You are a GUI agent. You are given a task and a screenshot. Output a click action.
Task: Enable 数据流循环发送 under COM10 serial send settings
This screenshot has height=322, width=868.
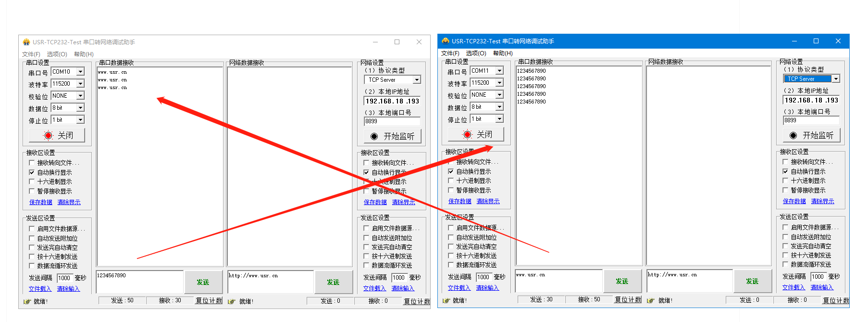click(x=32, y=266)
